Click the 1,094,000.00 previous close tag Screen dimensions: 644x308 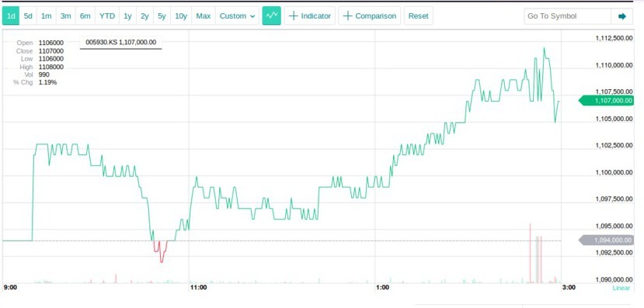(x=606, y=241)
